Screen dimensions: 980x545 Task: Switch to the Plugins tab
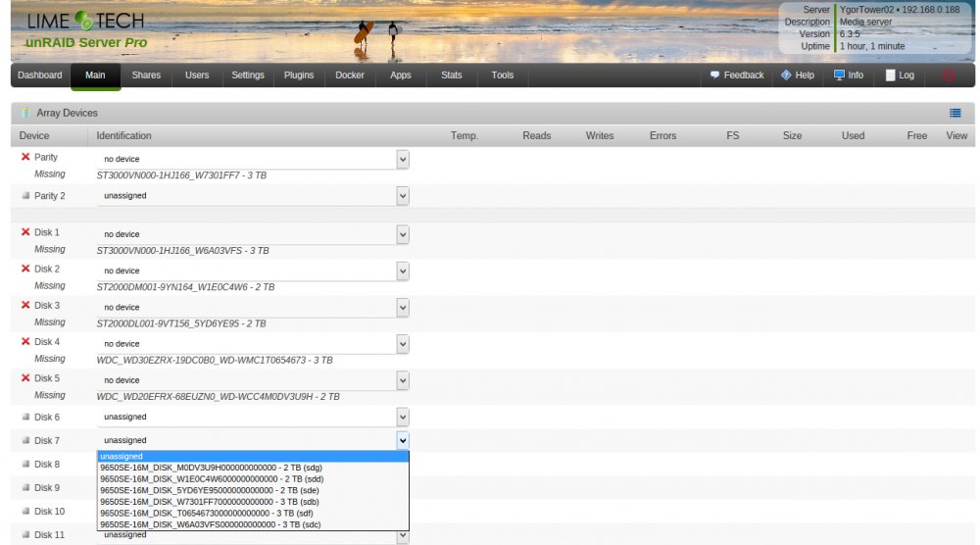click(299, 75)
